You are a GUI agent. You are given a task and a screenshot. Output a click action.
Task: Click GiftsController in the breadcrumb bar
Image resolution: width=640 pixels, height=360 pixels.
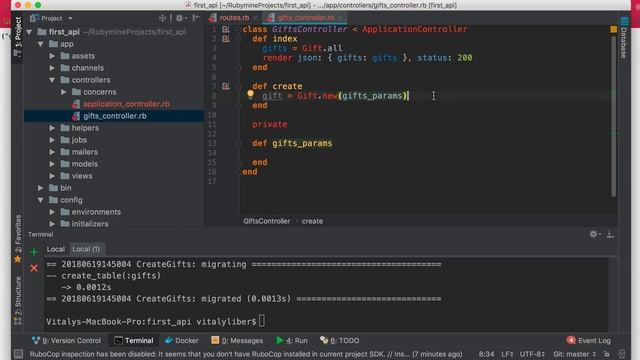(x=267, y=221)
